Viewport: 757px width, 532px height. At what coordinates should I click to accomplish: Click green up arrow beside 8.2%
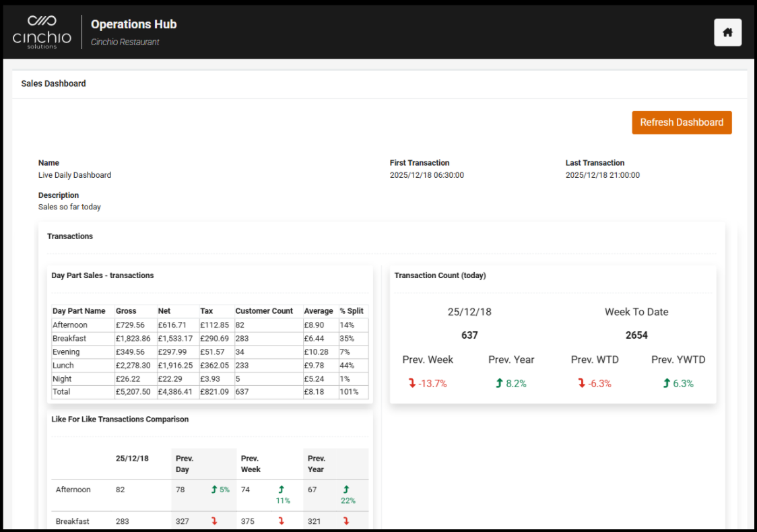tap(499, 383)
